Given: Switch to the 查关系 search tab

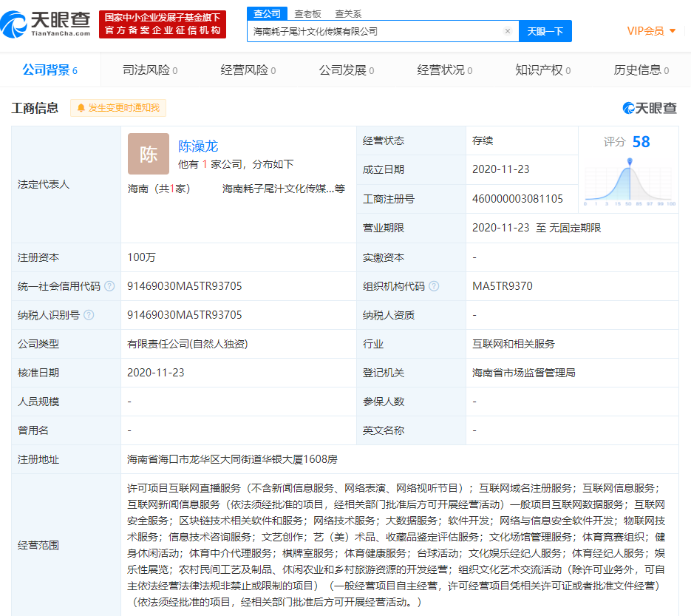Looking at the screenshot, I should coord(348,13).
